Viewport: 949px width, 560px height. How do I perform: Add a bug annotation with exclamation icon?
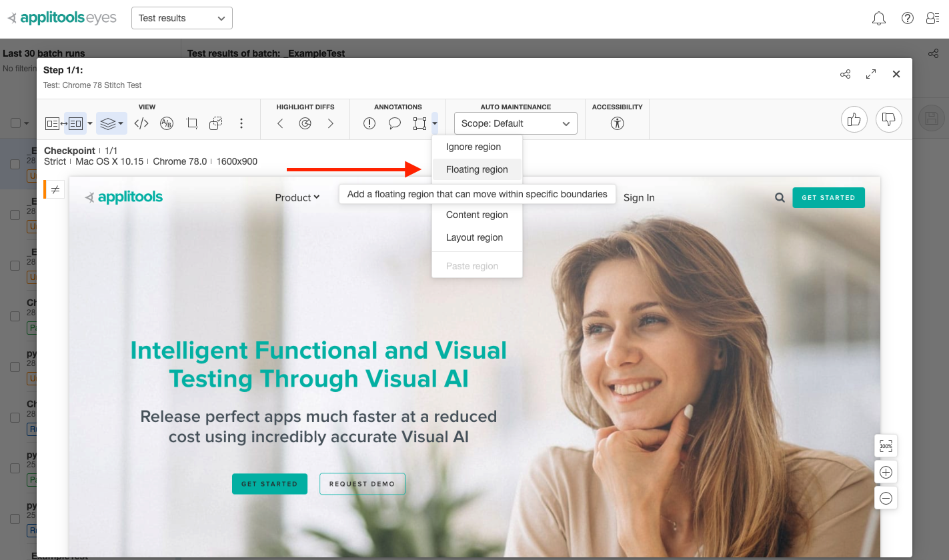(x=369, y=123)
